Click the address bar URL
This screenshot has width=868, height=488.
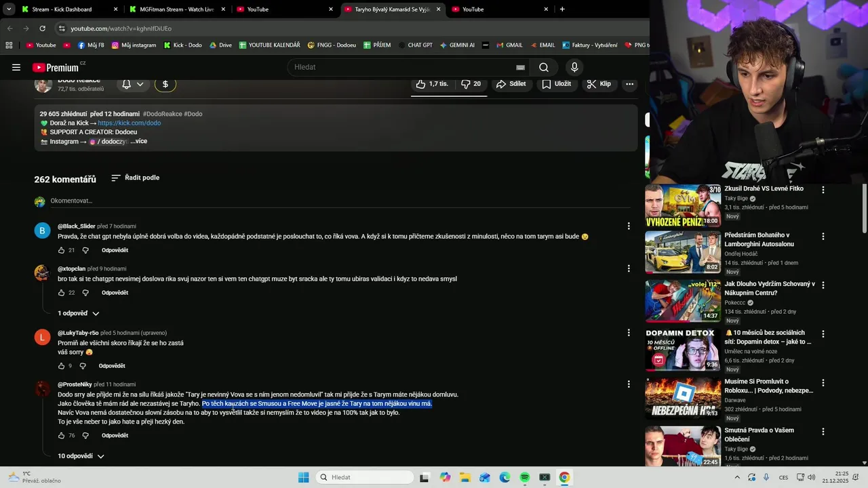(121, 28)
